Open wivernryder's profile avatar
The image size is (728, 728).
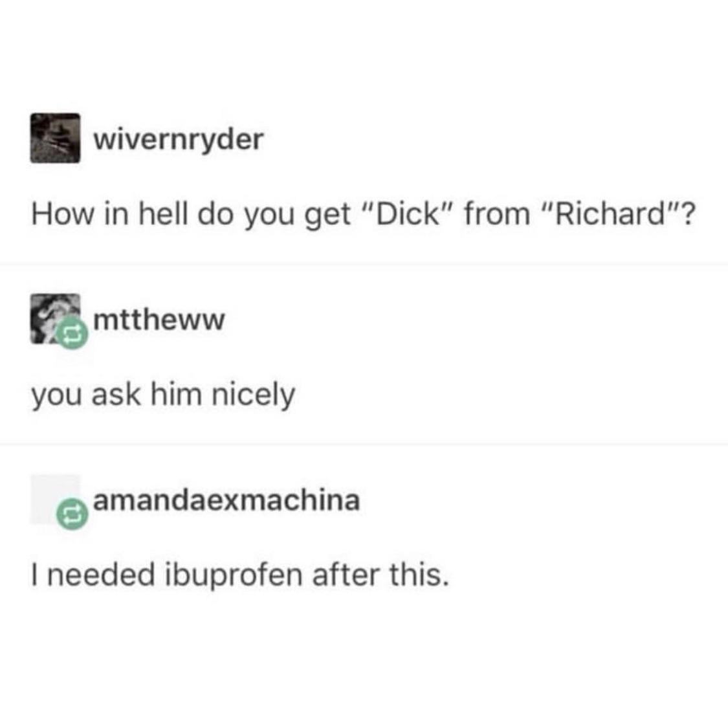pos(55,138)
